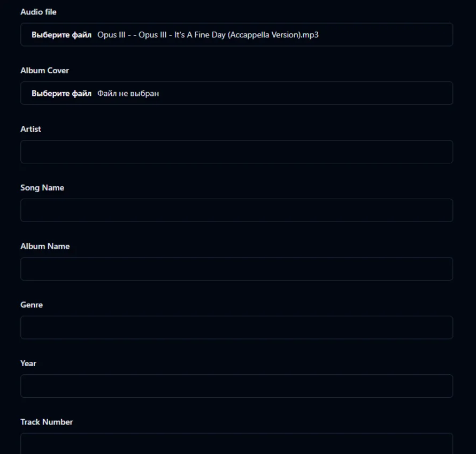Select the Album Name input box
Image resolution: width=476 pixels, height=454 pixels.
tap(237, 269)
